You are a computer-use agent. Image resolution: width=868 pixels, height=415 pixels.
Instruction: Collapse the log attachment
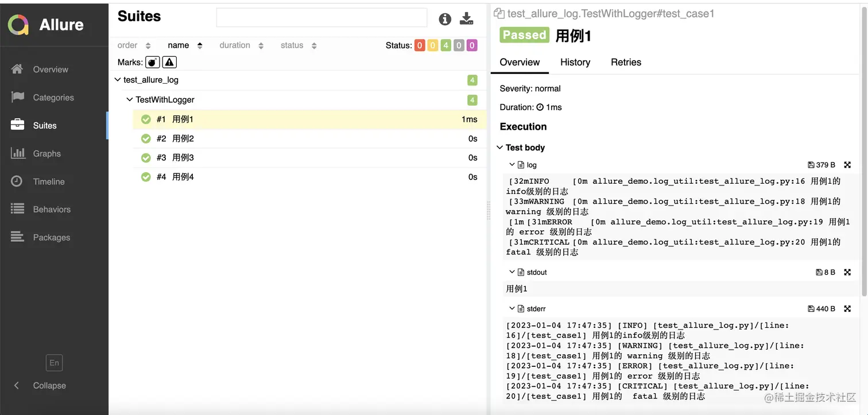[x=512, y=165]
